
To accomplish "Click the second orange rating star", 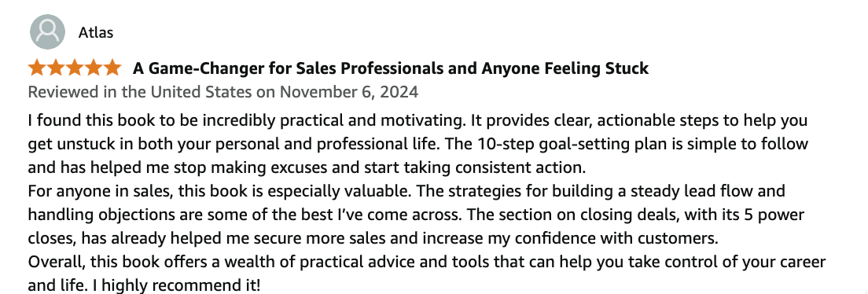I will (x=56, y=68).
